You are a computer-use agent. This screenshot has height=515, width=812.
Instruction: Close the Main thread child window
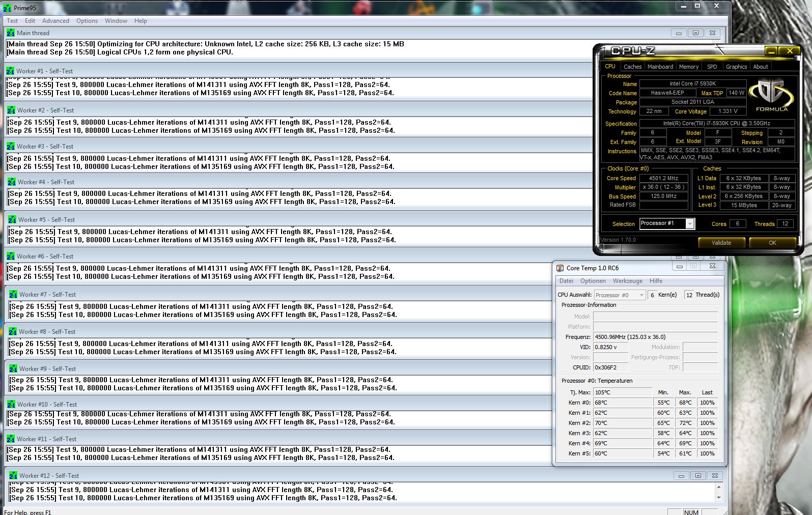[712, 33]
